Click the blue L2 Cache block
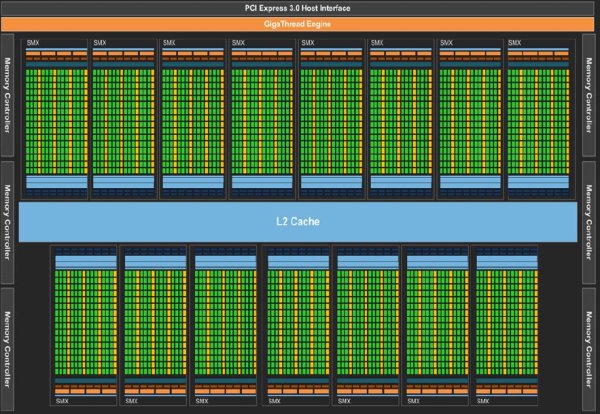The height and width of the screenshot is (414, 600). point(299,221)
